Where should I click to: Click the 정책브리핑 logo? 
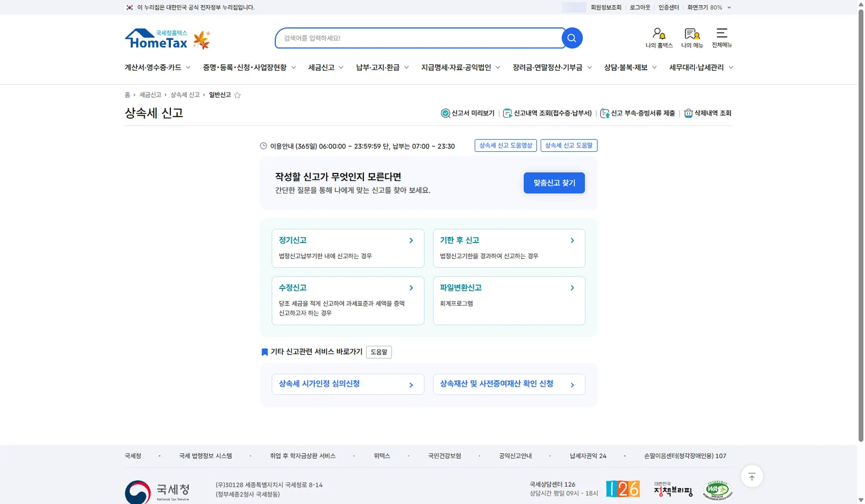click(673, 489)
